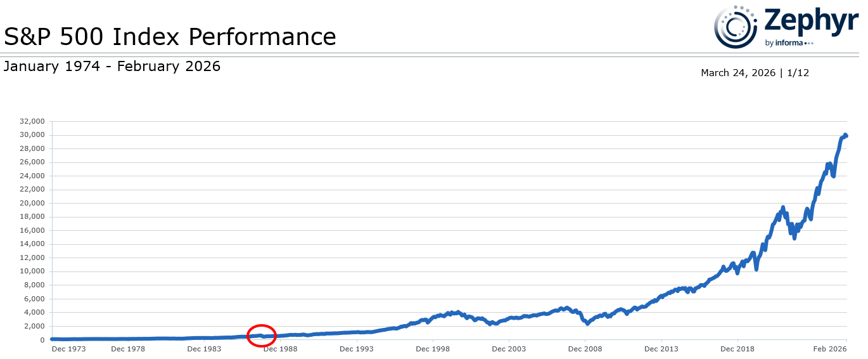
Task: Click the 'by informa' tagline
Action: pyautogui.click(x=788, y=43)
